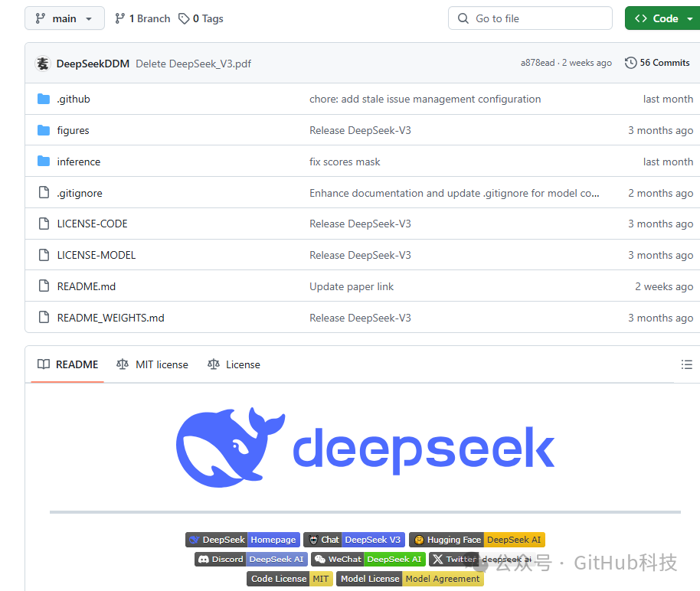The image size is (700, 591).
Task: Open the 'fix scores mask' commit
Action: (345, 162)
